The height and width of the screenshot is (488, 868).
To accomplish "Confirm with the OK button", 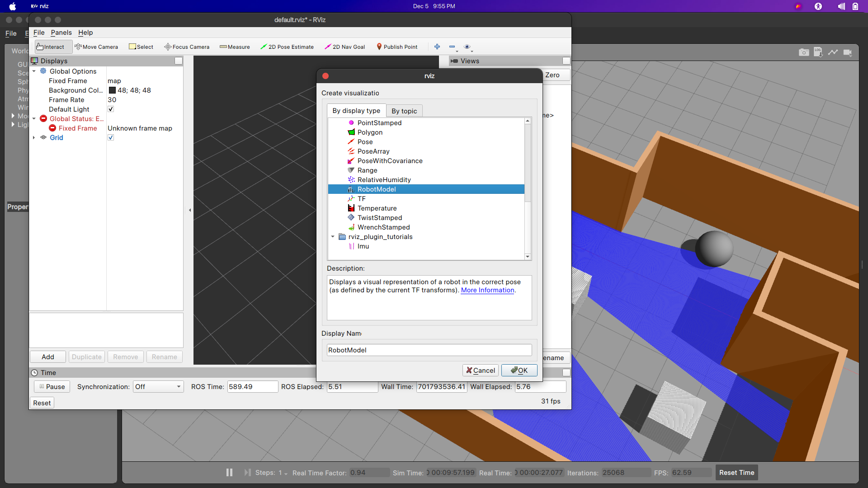I will tap(519, 371).
